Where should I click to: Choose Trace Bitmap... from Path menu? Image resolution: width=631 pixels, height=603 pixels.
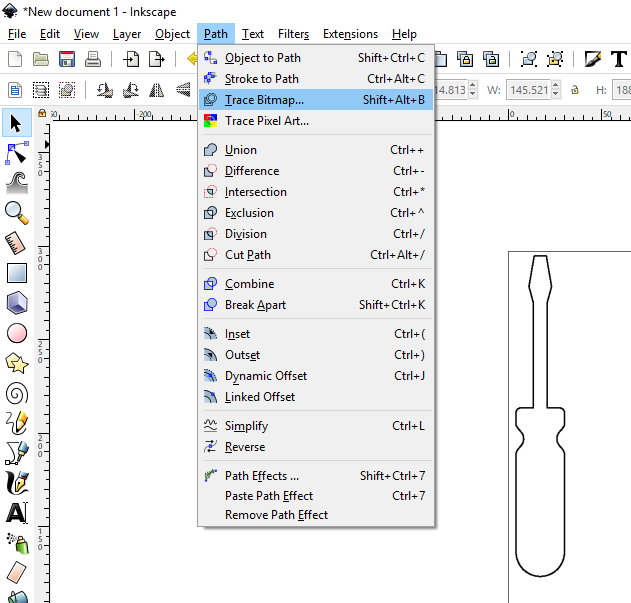coord(316,99)
